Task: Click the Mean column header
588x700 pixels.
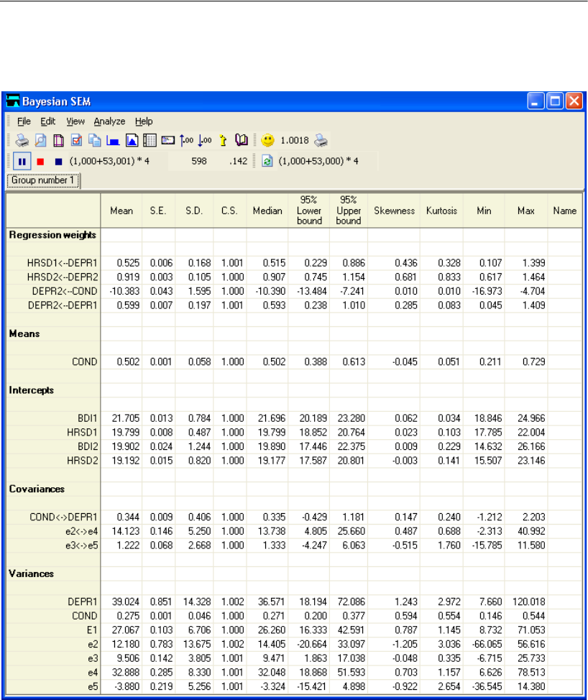Action: point(121,211)
